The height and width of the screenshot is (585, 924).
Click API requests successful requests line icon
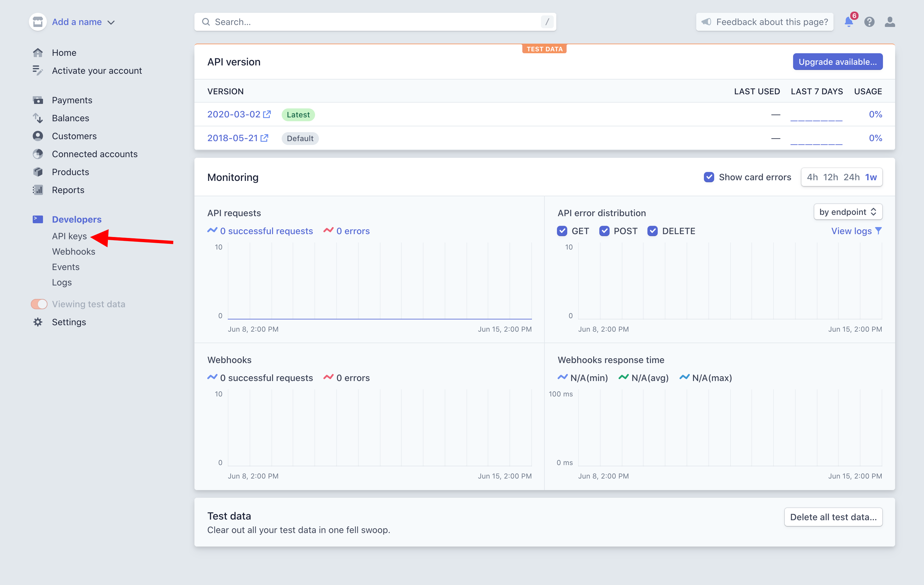(212, 231)
